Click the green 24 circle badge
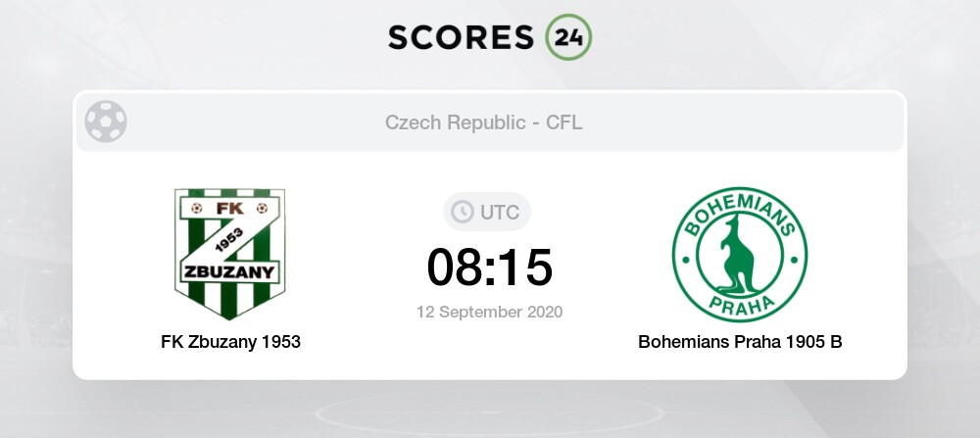The width and height of the screenshot is (980, 438). click(x=568, y=36)
